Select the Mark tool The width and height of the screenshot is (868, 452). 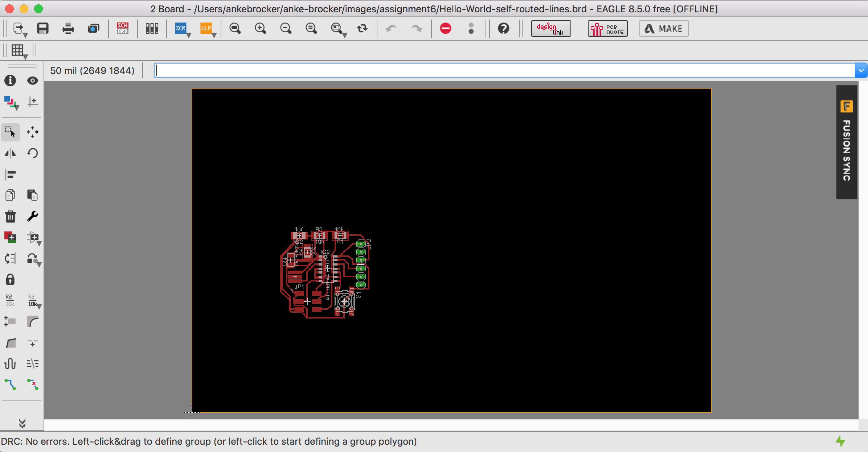(x=33, y=102)
